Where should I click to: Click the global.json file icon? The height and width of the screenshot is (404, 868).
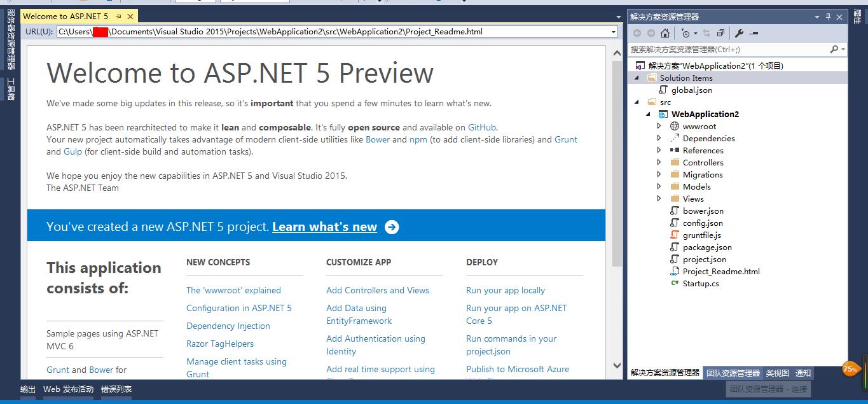click(663, 90)
